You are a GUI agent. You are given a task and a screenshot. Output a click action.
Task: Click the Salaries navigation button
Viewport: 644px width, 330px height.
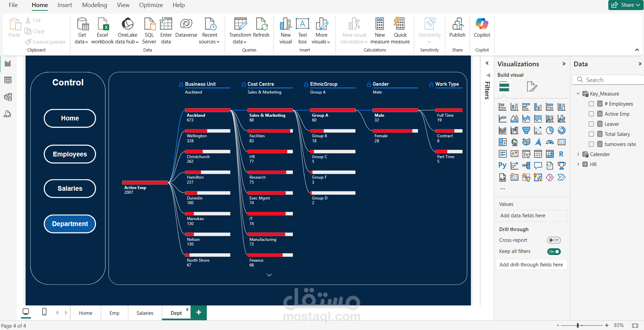pos(70,189)
